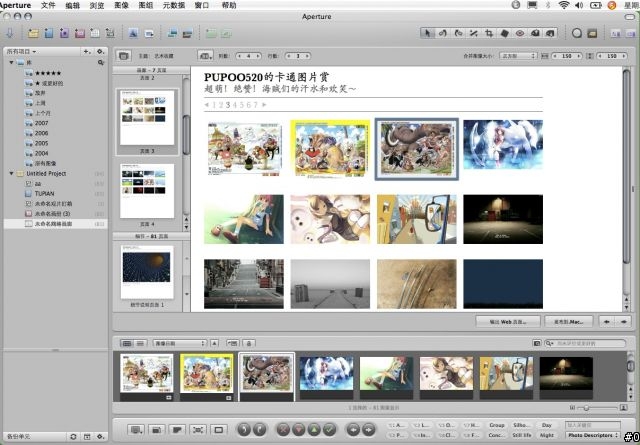The height and width of the screenshot is (445, 640).
Task: Select the TUPIAN album
Action: 44,194
